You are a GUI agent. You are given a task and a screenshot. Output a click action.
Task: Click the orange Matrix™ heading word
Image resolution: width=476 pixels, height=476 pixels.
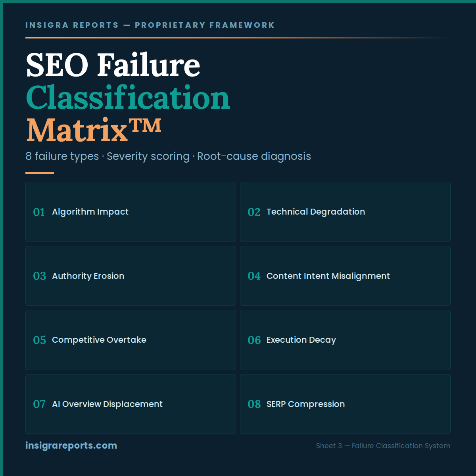[x=94, y=129]
